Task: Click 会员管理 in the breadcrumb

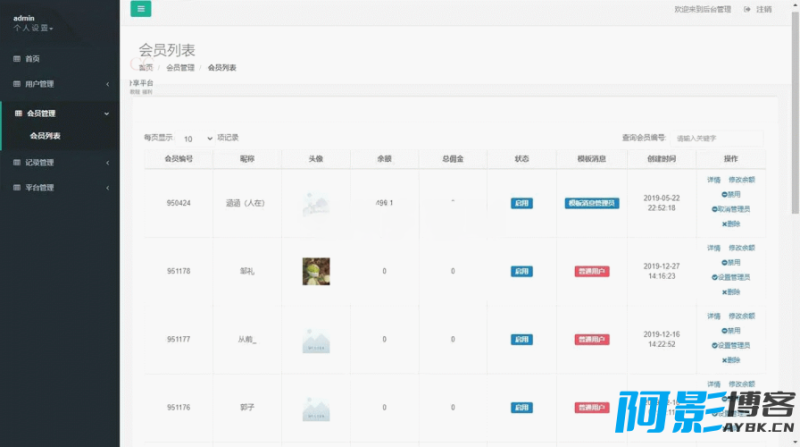Action: click(181, 68)
